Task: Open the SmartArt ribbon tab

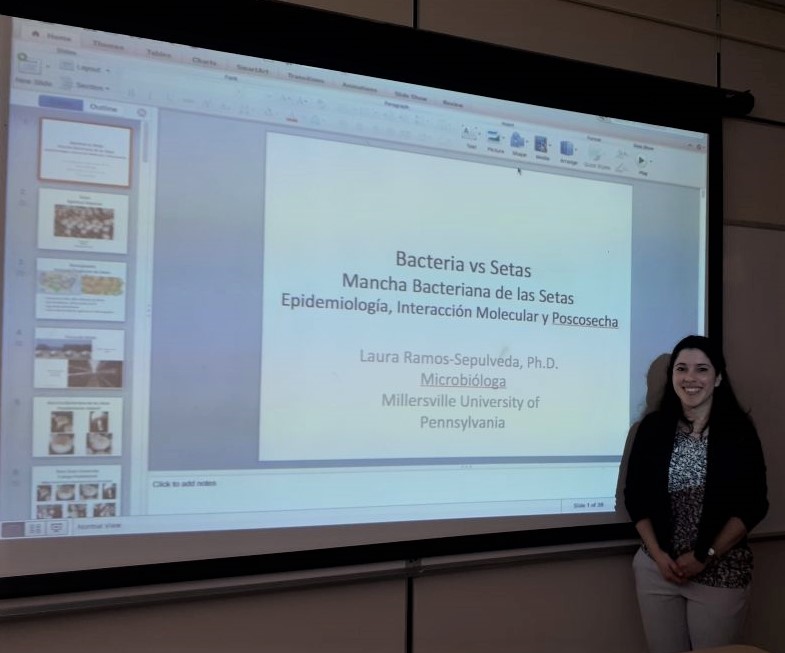Action: click(x=252, y=69)
